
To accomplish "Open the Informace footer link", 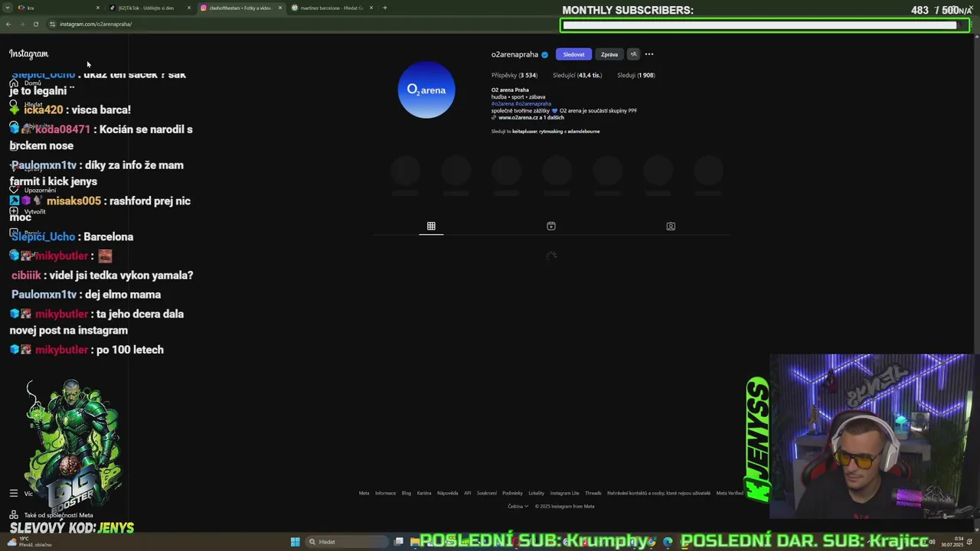I will [x=385, y=493].
